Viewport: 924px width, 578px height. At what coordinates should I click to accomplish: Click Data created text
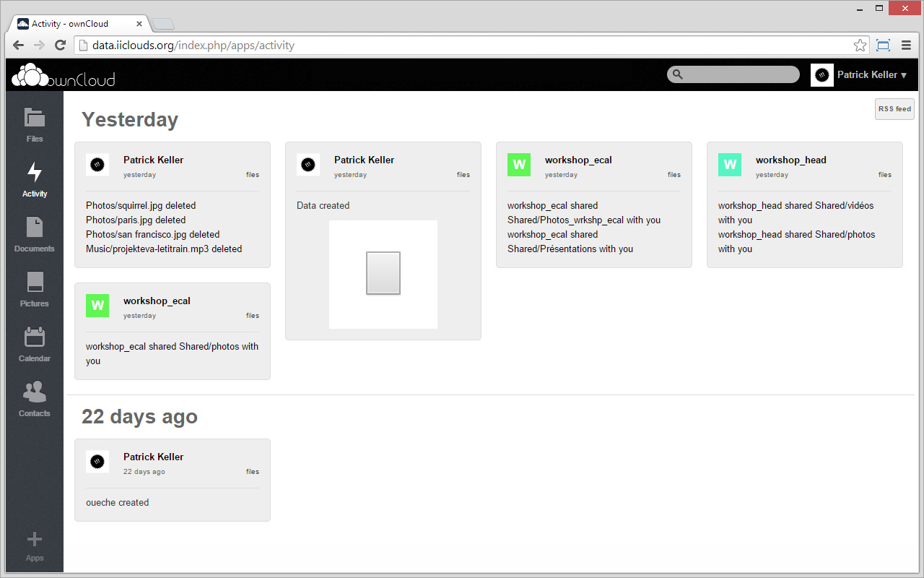click(323, 206)
